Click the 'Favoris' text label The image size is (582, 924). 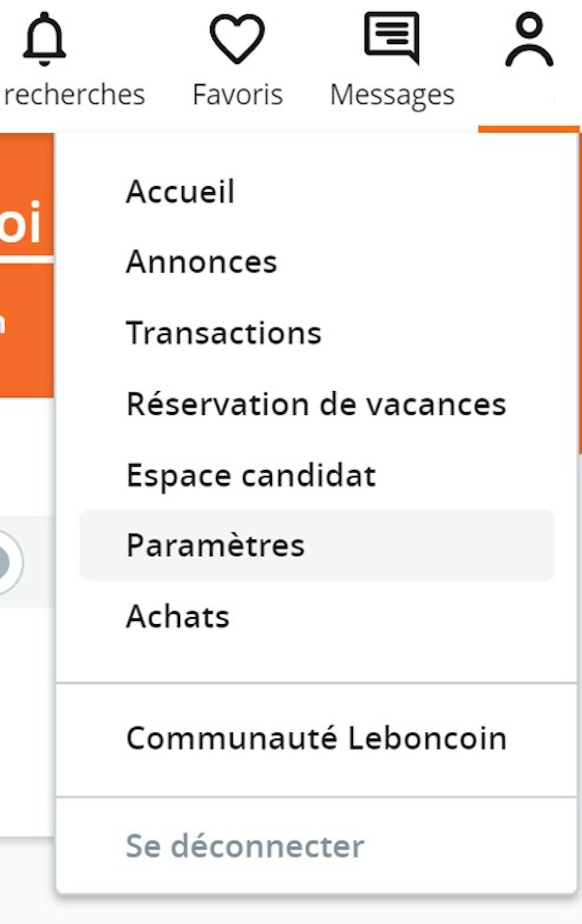(237, 95)
